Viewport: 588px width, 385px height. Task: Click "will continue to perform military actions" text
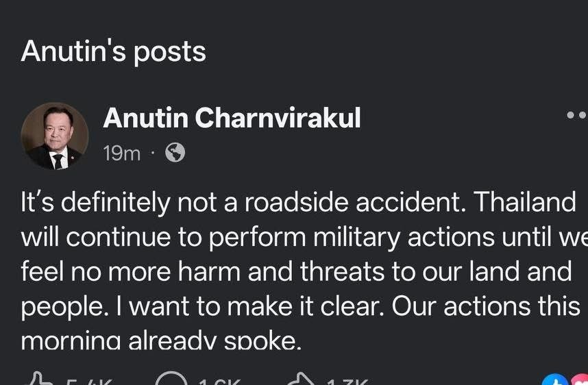pos(255,237)
